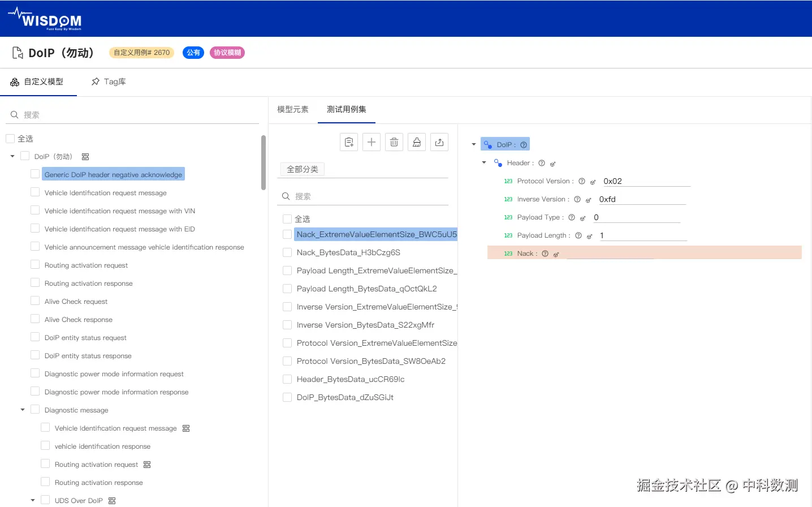
Task: Click the WISDOM logo
Action: pyautogui.click(x=45, y=19)
